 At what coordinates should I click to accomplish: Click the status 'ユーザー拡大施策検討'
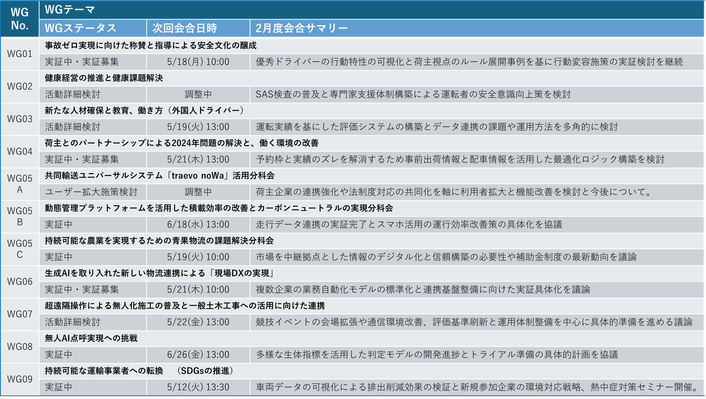click(93, 192)
